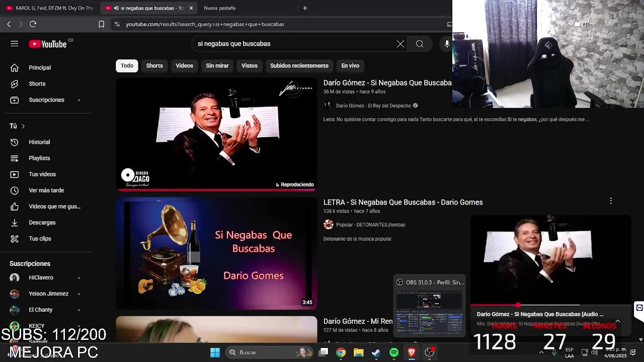The height and width of the screenshot is (362, 644).
Task: Open LETRA - Si Negabas Que Buscabas title
Action: (403, 202)
